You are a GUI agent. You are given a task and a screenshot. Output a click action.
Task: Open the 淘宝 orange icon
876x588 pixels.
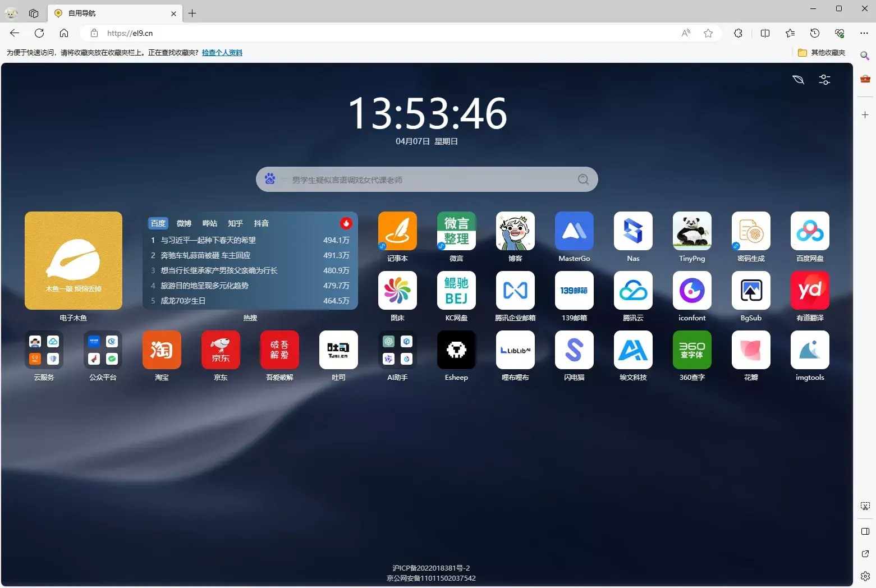pos(162,350)
